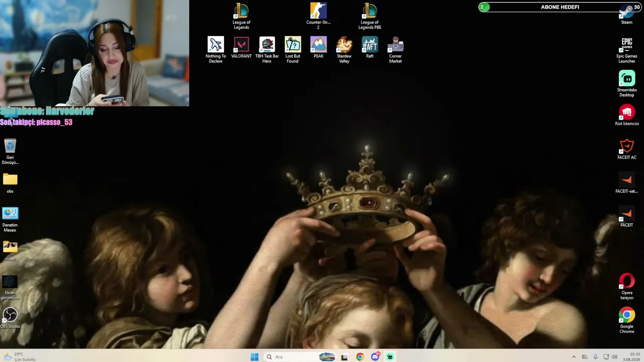Click the Riot İstemcisi desktop icon

tap(627, 115)
